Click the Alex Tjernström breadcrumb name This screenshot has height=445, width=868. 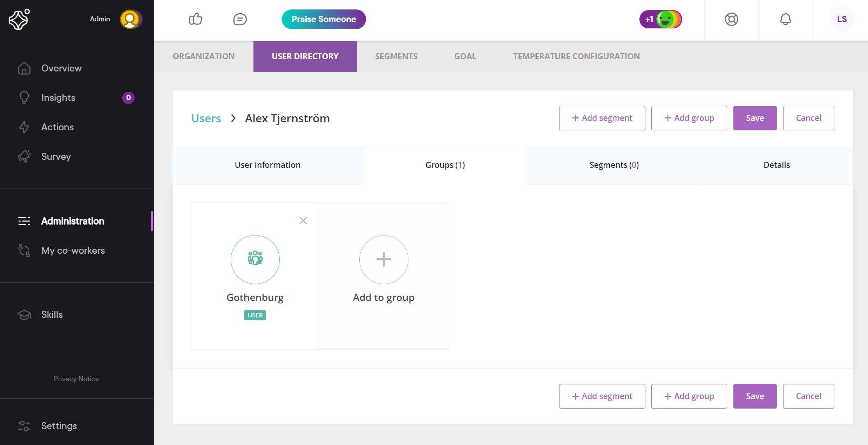click(x=287, y=118)
